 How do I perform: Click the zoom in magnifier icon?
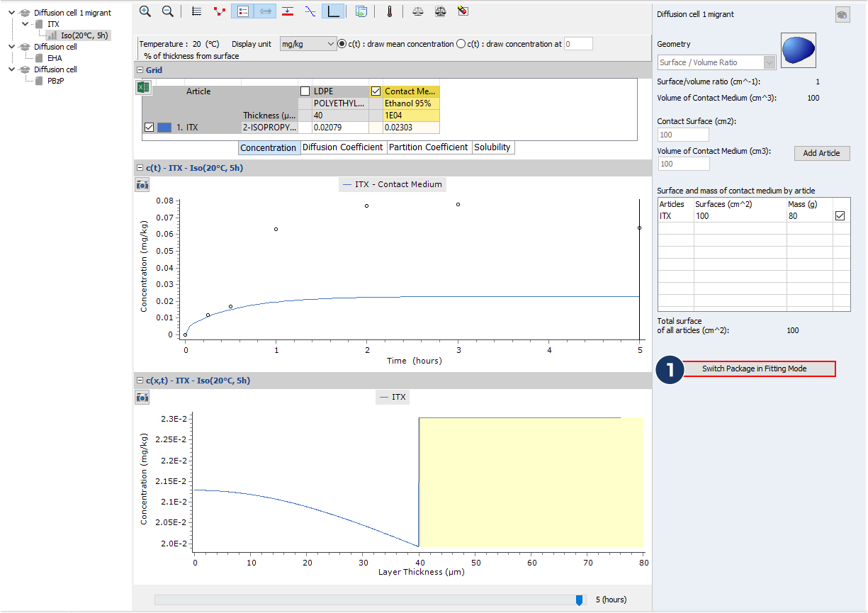[x=145, y=11]
